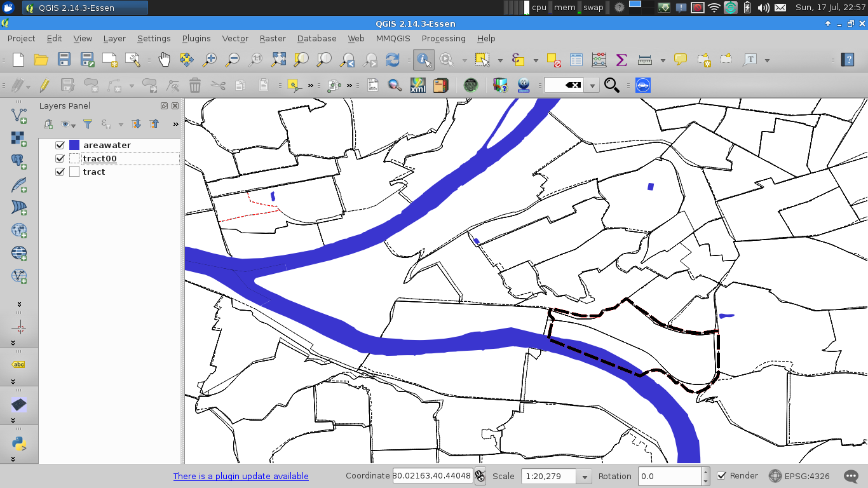
Task: Open the attribute table icon
Action: (x=576, y=60)
